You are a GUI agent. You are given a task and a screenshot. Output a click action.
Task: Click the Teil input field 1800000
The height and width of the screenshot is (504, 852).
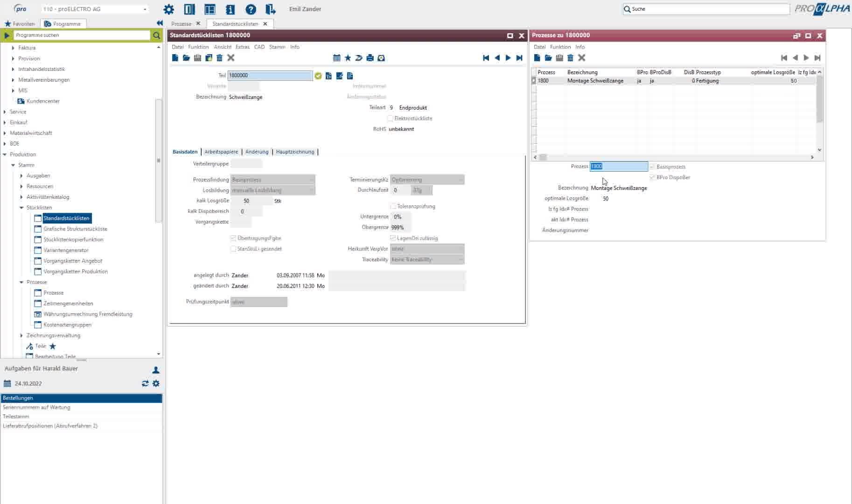coord(270,76)
